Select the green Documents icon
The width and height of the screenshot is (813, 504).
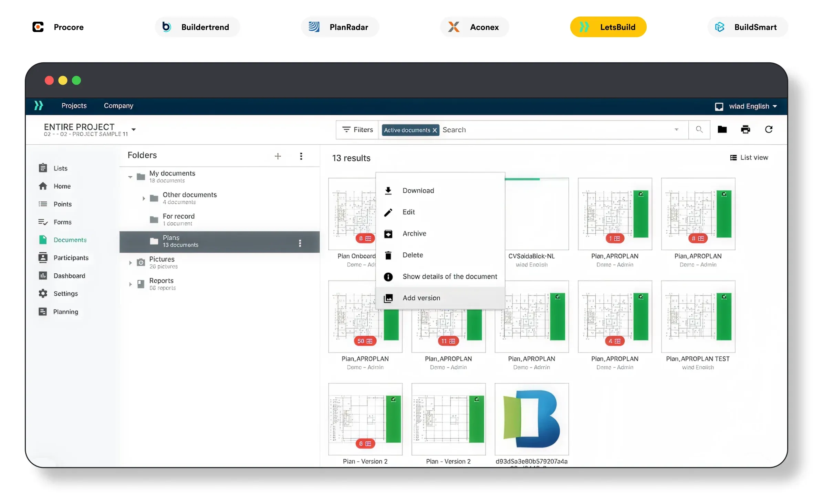coord(43,240)
